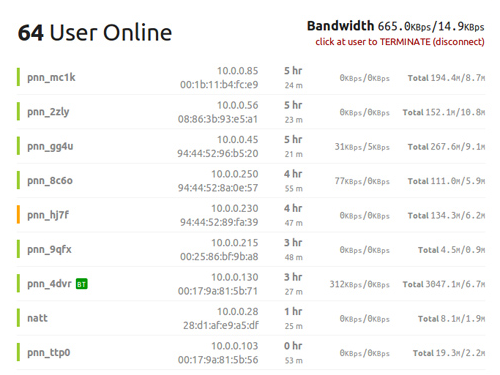The height and width of the screenshot is (375, 500).
Task: Click IP address 10.0.0.250
Action: (235, 174)
